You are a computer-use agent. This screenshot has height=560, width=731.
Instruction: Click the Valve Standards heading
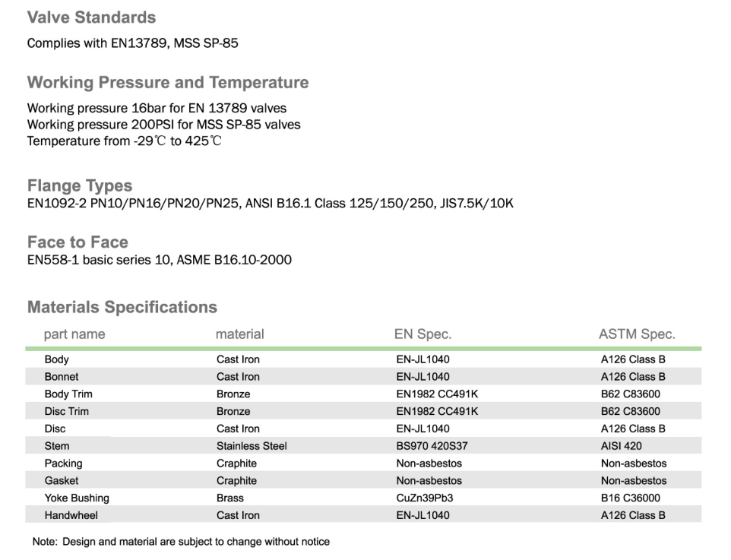coord(91,17)
